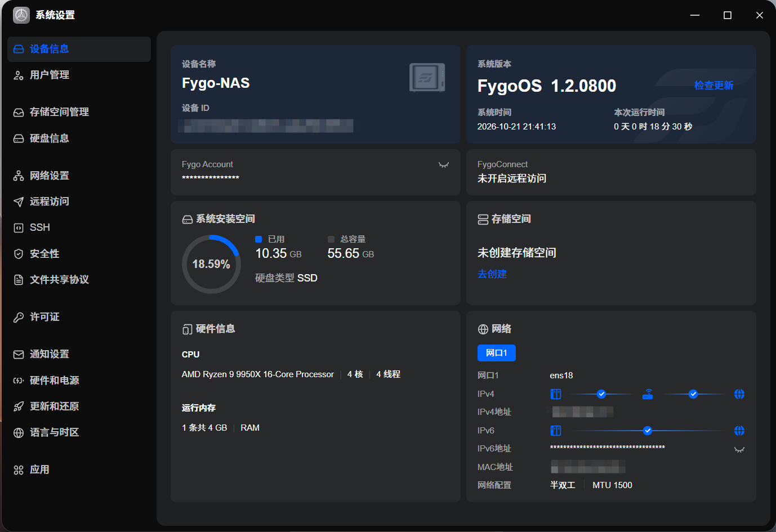
Task: Click the ens18 interface name
Action: [x=561, y=375]
